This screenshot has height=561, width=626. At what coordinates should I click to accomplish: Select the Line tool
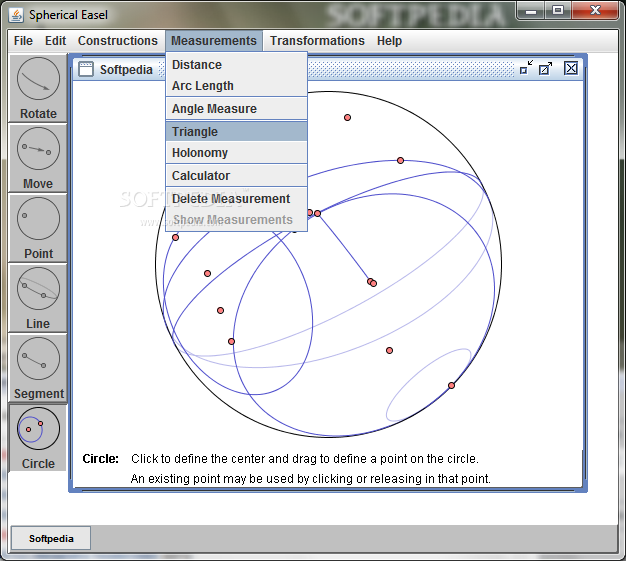coord(38,298)
